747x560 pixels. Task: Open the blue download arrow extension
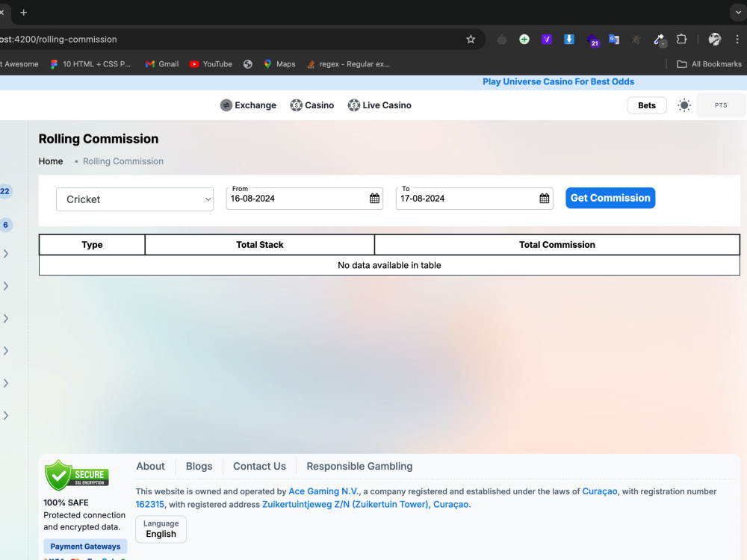[568, 40]
